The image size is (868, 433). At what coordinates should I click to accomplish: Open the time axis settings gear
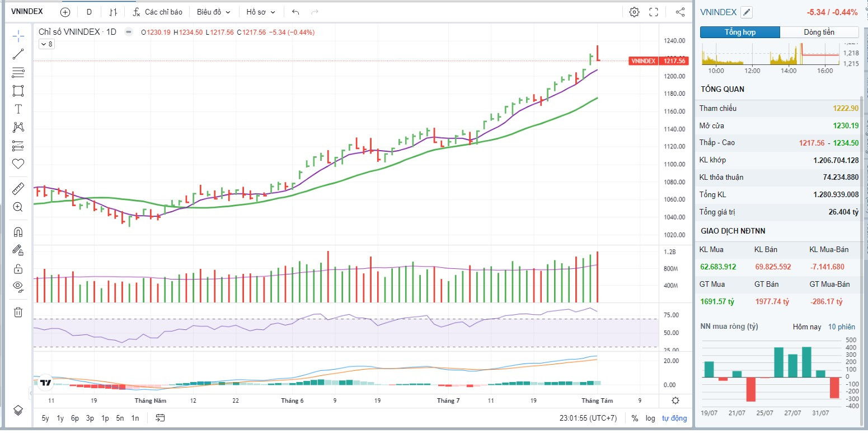[x=675, y=401]
